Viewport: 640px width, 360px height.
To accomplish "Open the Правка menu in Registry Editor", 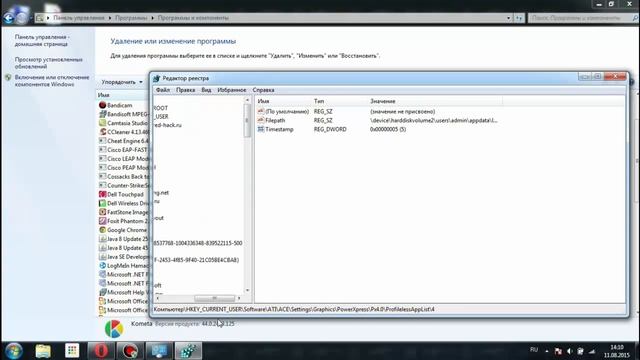I will pos(185,90).
